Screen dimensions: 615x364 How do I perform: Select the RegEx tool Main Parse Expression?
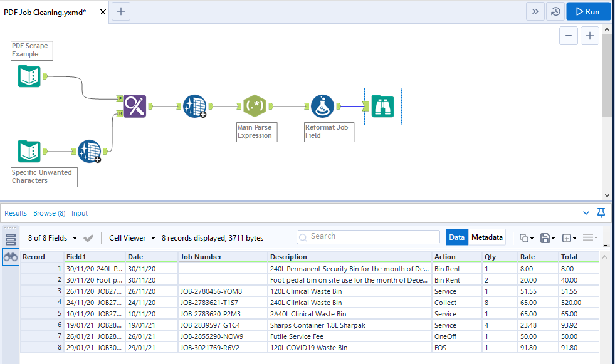255,106
